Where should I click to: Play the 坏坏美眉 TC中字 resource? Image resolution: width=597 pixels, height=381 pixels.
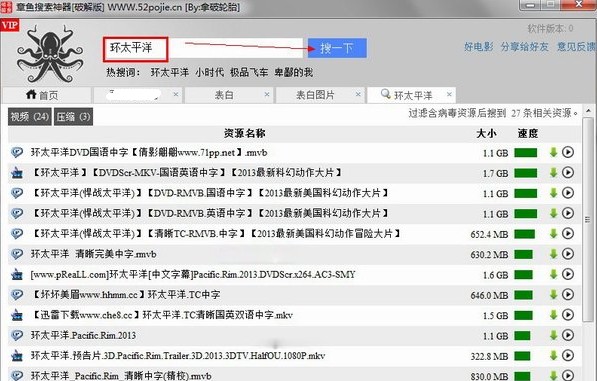coord(568,294)
